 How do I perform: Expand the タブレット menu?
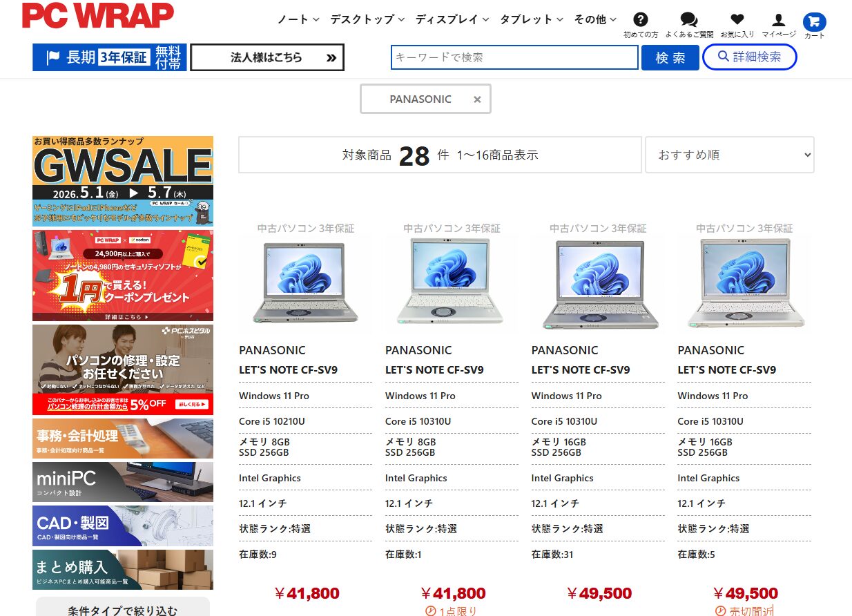point(532,19)
